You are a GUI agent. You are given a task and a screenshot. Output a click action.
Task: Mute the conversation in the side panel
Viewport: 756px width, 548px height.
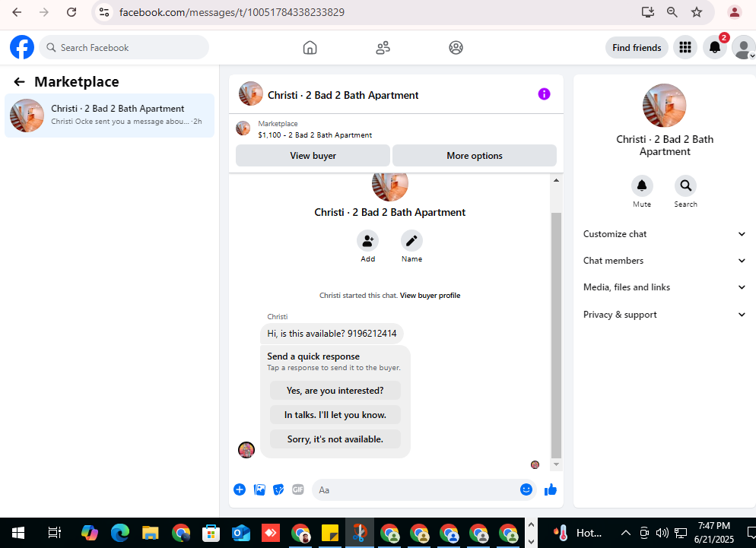click(x=642, y=185)
